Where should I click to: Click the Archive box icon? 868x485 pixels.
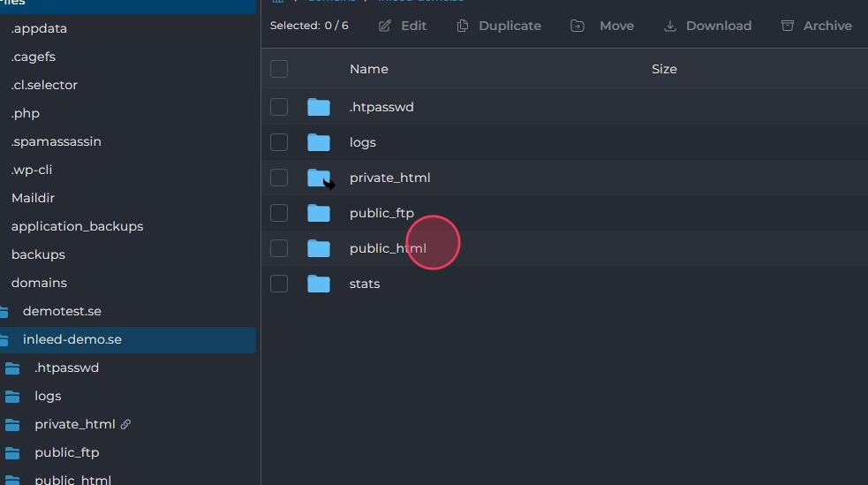(788, 26)
